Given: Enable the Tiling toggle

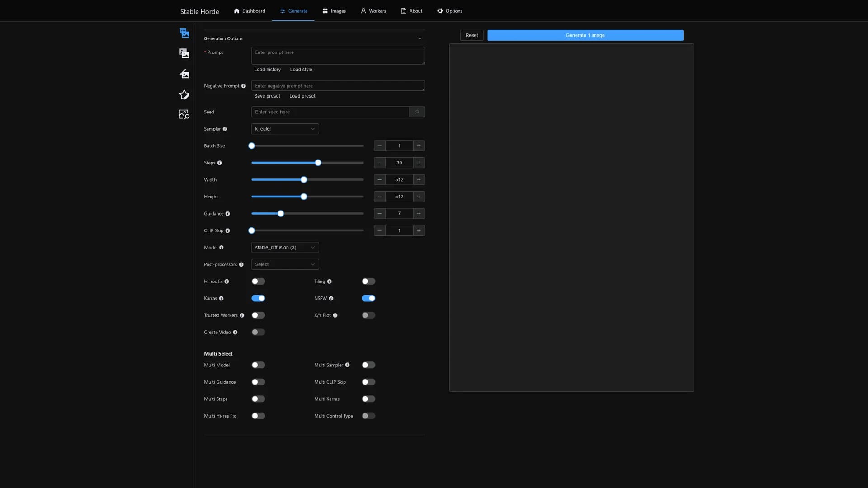Looking at the screenshot, I should [368, 282].
